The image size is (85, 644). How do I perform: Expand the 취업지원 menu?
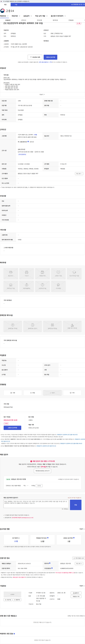pyautogui.click(x=16, y=16)
